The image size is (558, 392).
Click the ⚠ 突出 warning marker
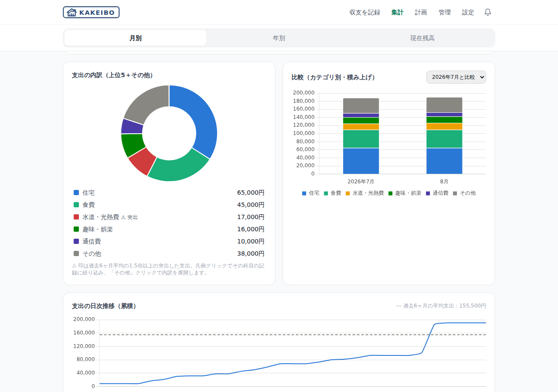click(129, 217)
